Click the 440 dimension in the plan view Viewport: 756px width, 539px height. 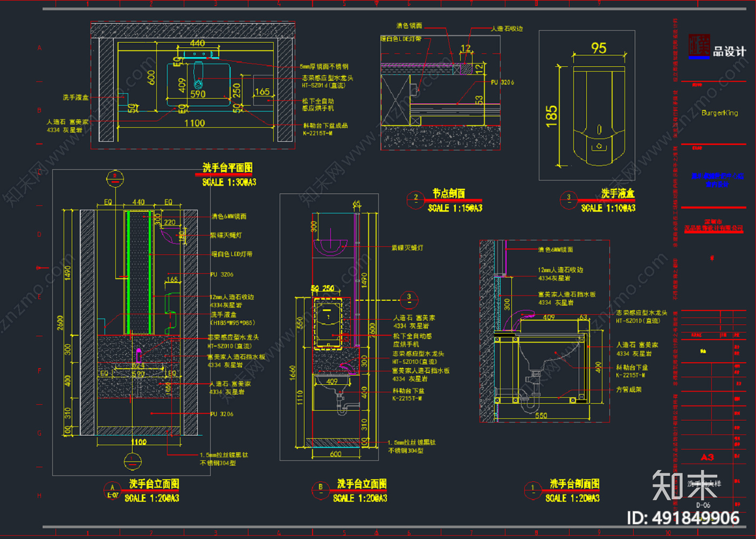click(x=197, y=43)
